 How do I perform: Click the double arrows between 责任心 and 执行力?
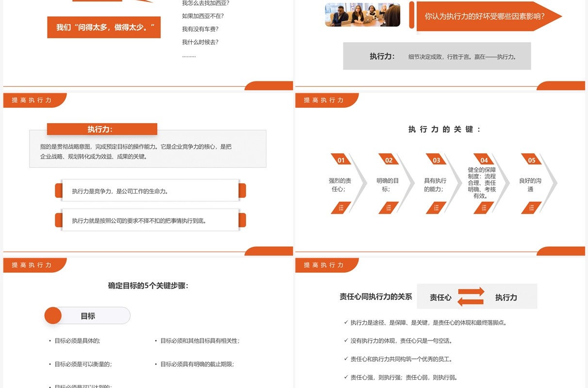(x=471, y=297)
